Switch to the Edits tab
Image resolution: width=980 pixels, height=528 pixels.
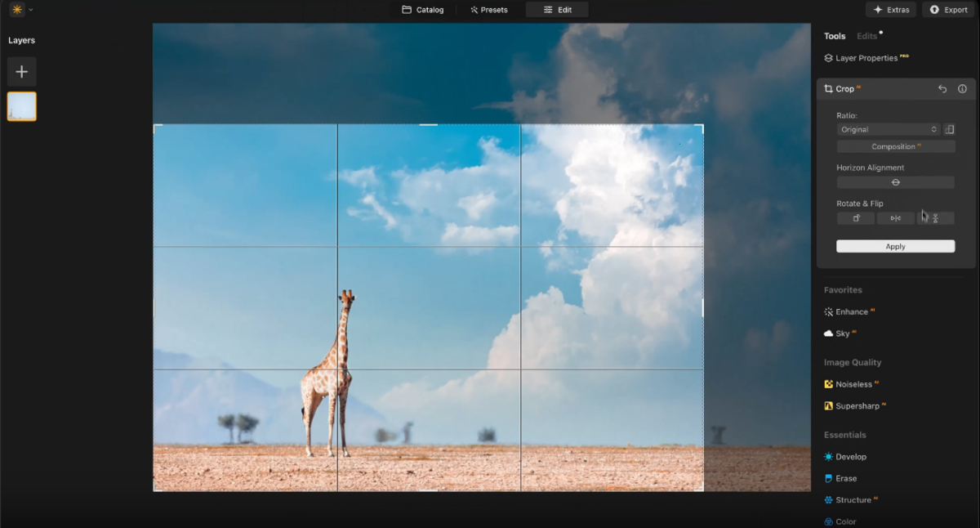click(x=865, y=35)
